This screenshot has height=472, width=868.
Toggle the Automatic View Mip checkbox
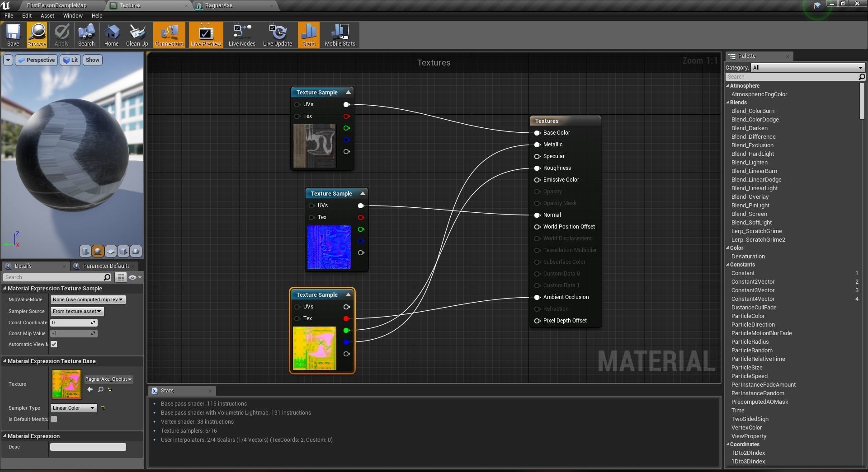54,344
